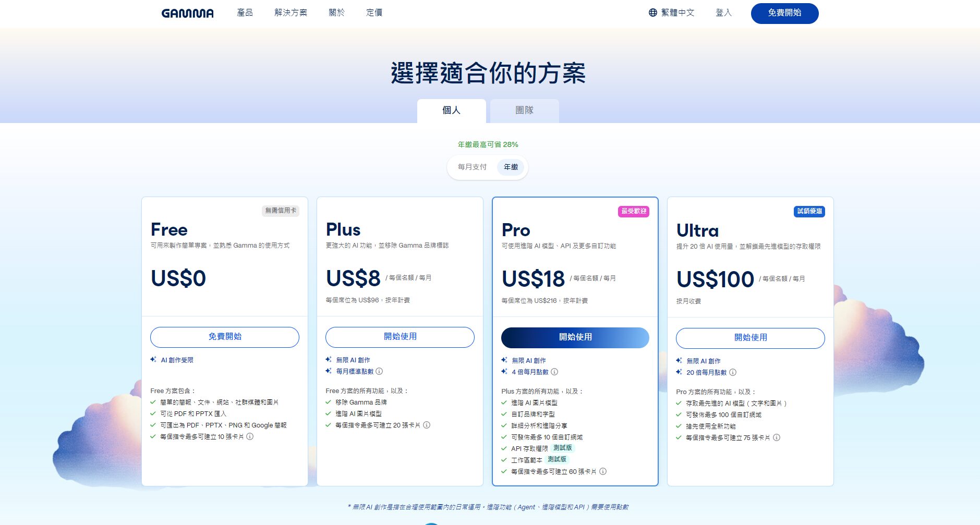Select the 個人 tab

451,111
